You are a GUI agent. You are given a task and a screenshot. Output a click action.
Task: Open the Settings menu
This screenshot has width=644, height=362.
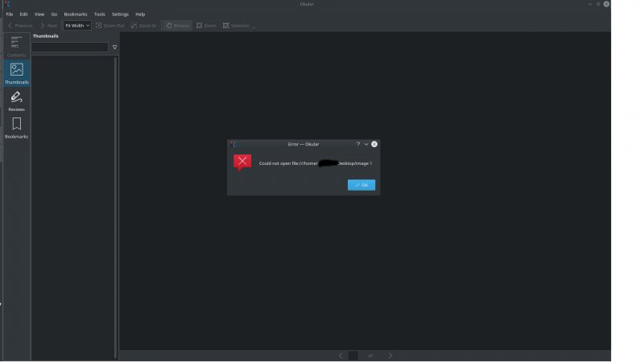click(x=120, y=14)
